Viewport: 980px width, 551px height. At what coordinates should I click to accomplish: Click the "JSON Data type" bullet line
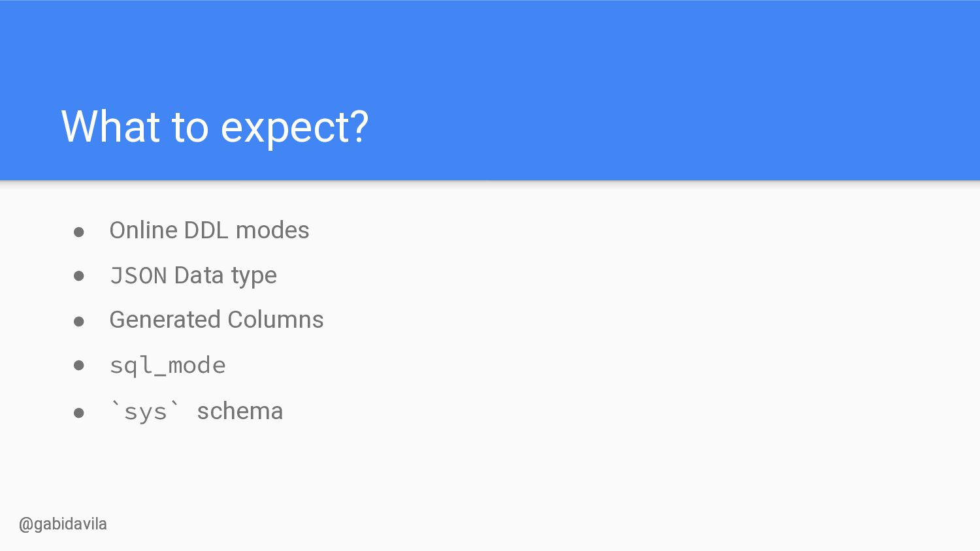pyautogui.click(x=193, y=275)
